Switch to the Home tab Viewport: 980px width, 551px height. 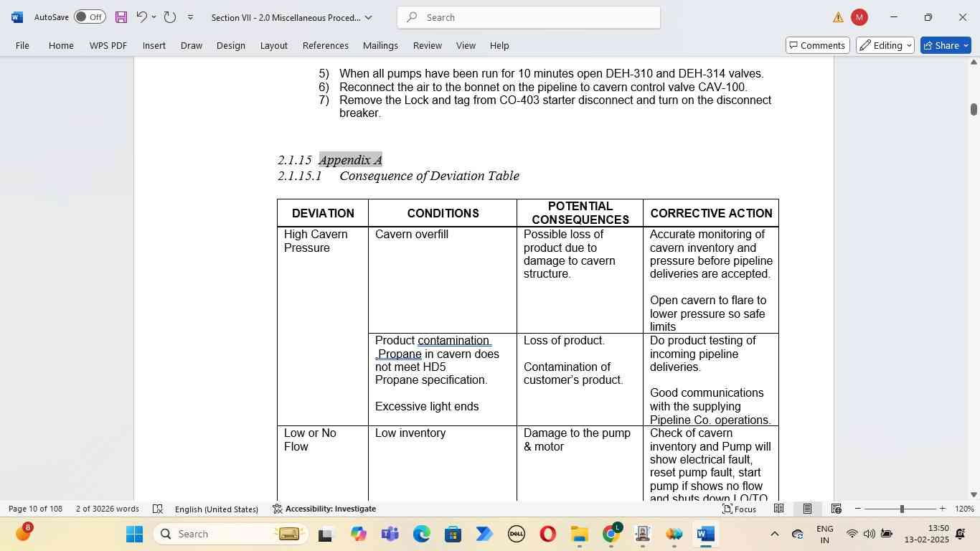click(61, 45)
